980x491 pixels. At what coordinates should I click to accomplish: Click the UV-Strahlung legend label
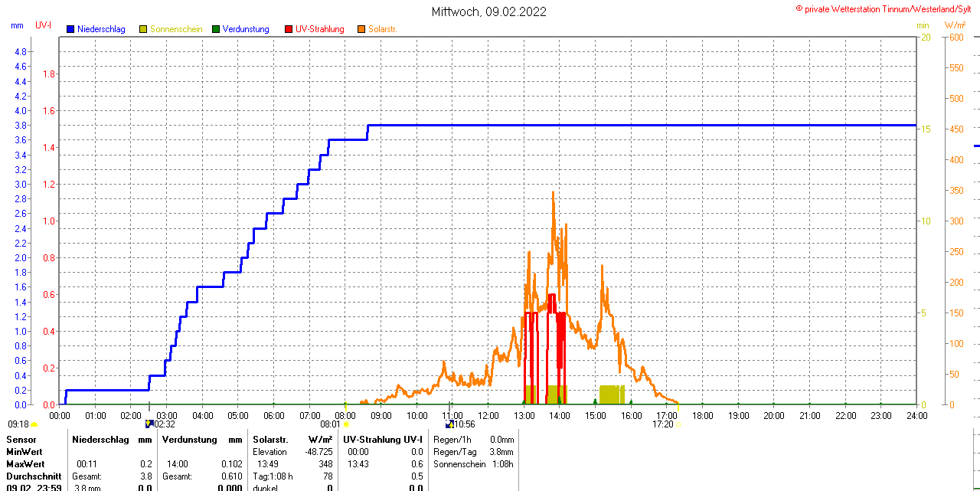pos(320,29)
